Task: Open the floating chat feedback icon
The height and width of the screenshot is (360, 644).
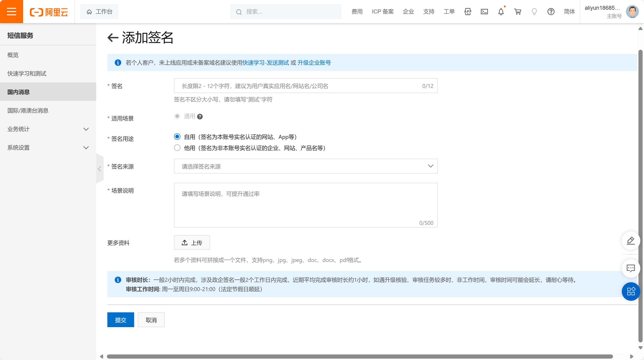Action: [x=631, y=268]
